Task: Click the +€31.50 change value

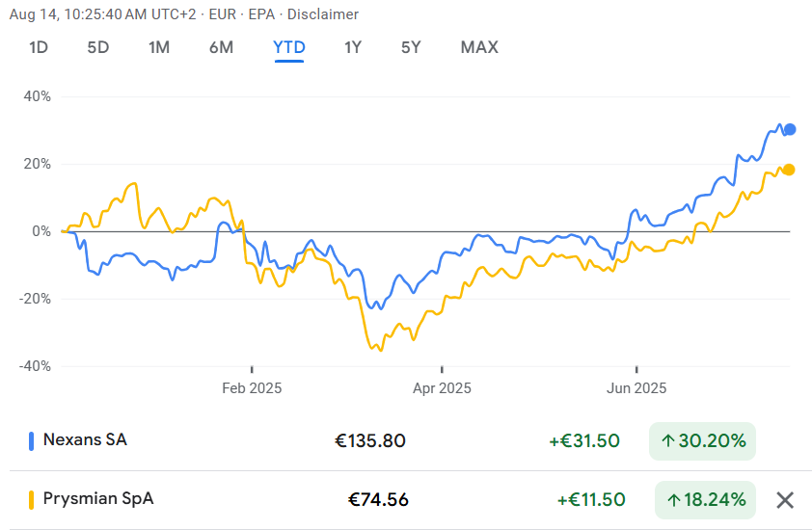Action: (x=584, y=441)
